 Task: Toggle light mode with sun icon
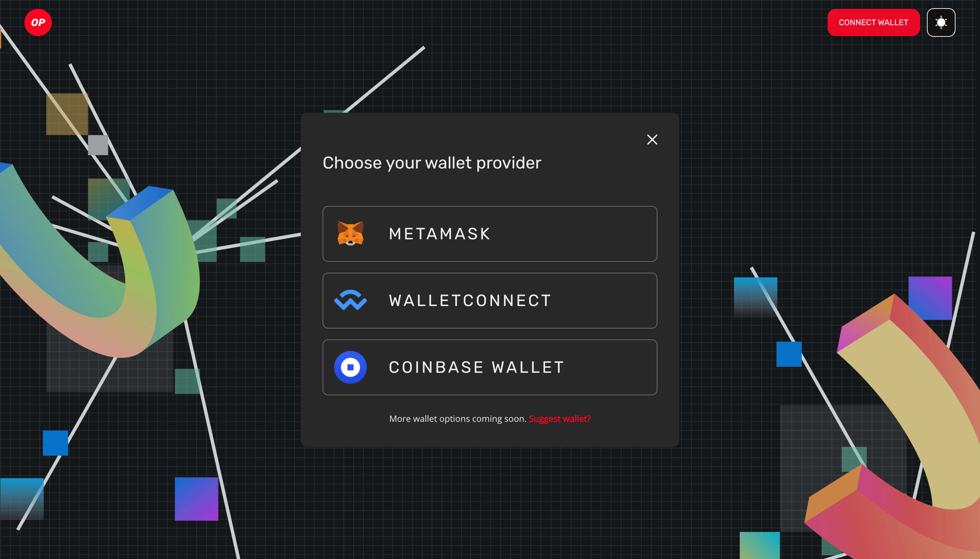(x=941, y=22)
